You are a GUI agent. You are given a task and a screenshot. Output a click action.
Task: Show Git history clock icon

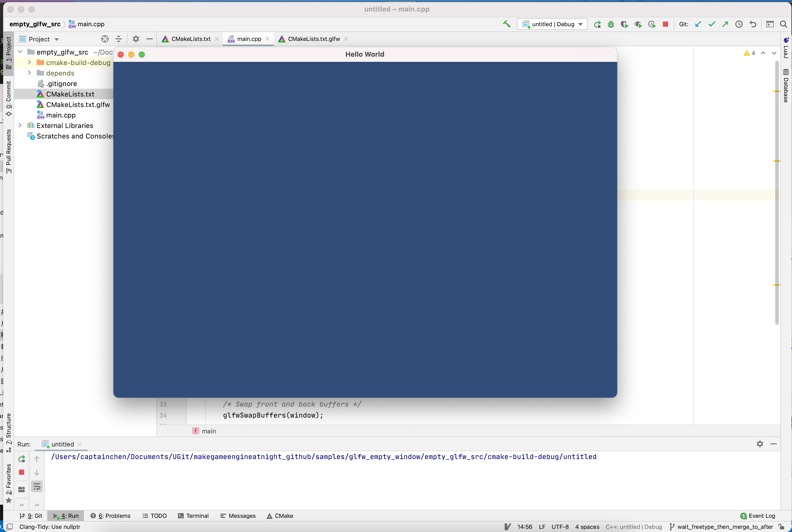pyautogui.click(x=739, y=24)
